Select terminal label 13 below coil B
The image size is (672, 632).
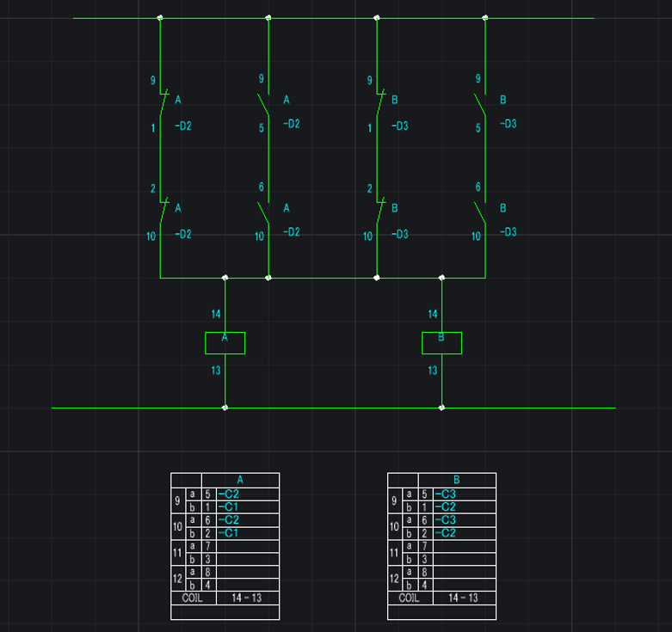pyautogui.click(x=433, y=371)
